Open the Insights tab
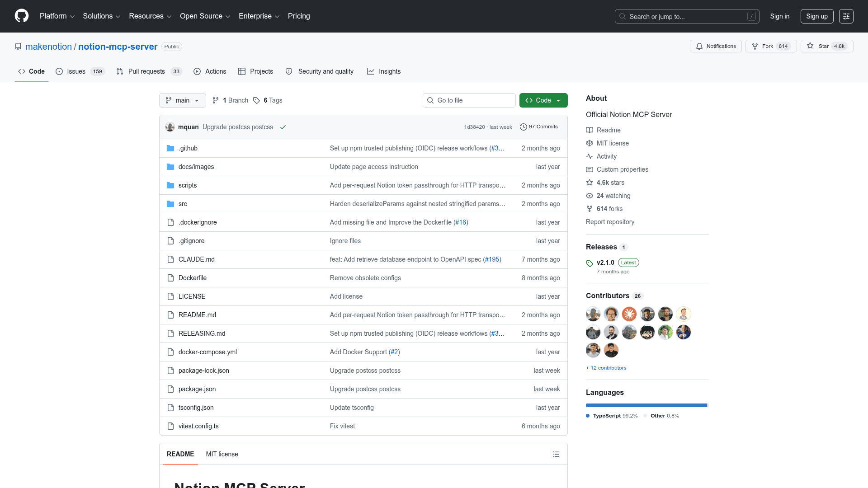 [384, 71]
